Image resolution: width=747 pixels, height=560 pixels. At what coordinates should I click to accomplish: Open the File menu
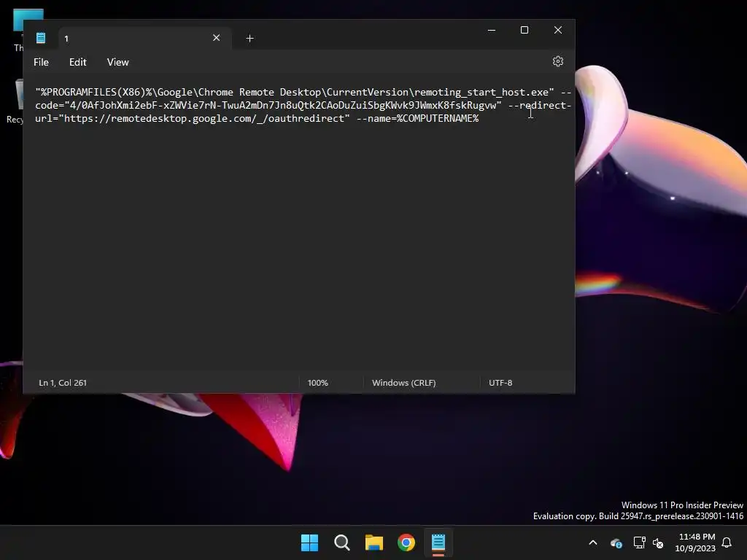pos(41,63)
